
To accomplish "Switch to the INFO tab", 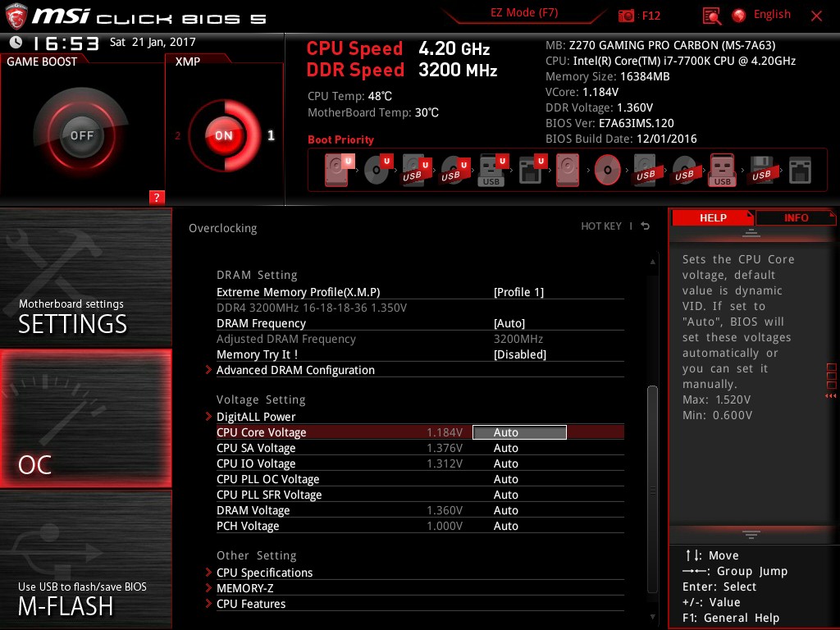I will coord(796,217).
